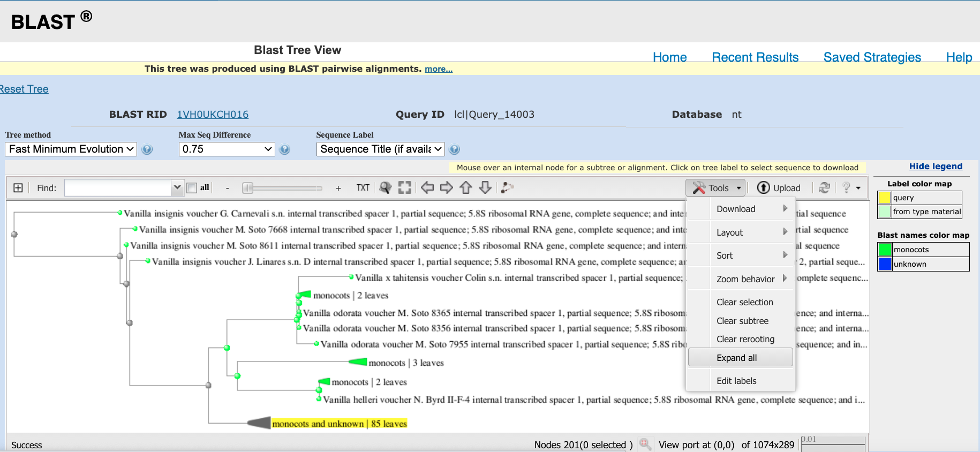The height and width of the screenshot is (452, 980).
Task: Click the expand panel plus icon left of Find
Action: tap(18, 188)
